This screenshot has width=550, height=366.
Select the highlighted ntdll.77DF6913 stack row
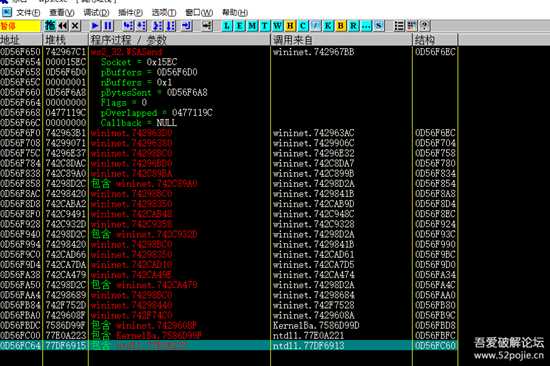[x=229, y=346]
